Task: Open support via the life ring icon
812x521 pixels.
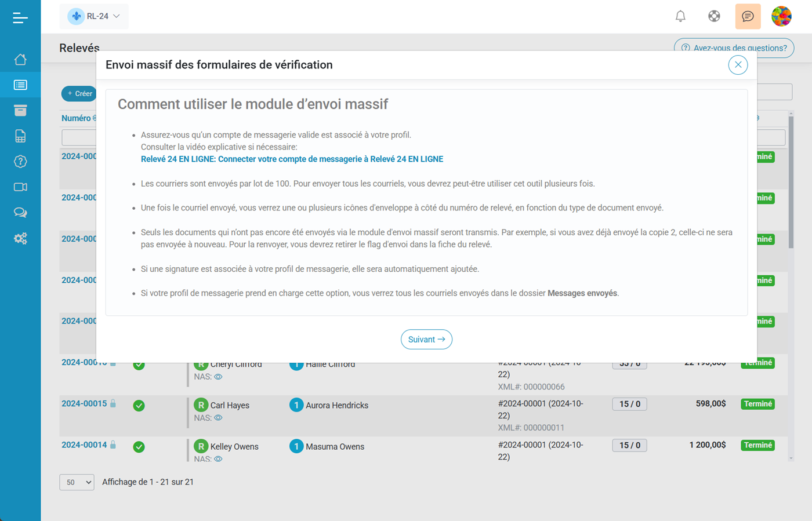Action: (x=714, y=16)
